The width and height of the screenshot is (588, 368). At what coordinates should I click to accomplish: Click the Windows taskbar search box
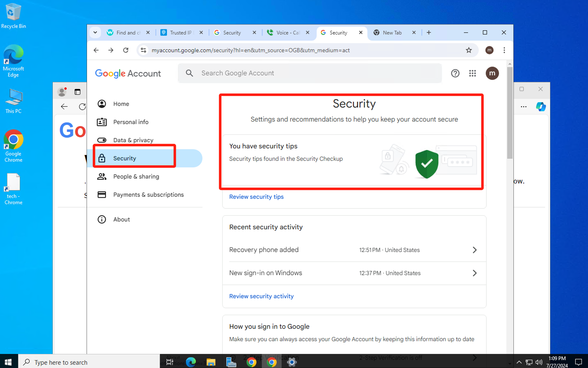[89, 362]
